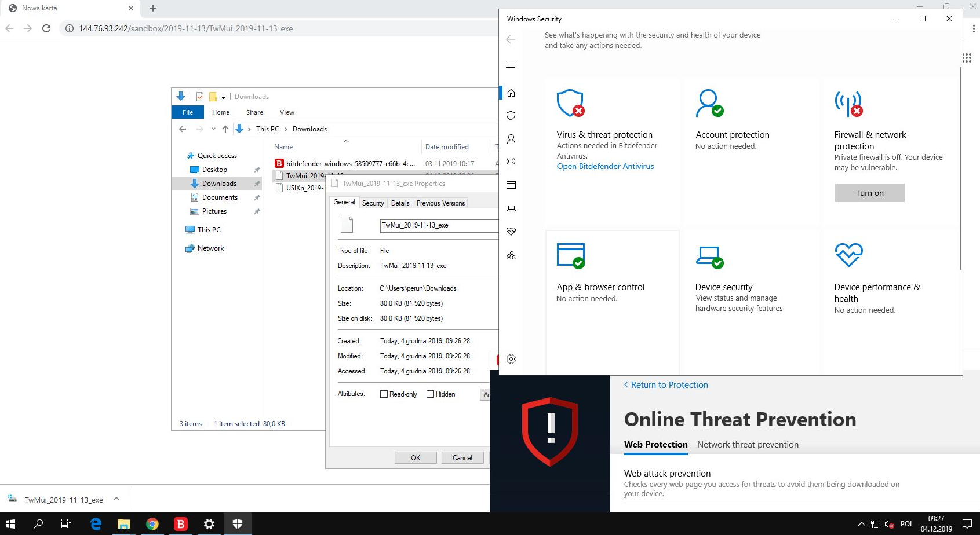Switch to the Security tab in Properties
Viewport: 980px width, 535px height.
click(x=373, y=203)
